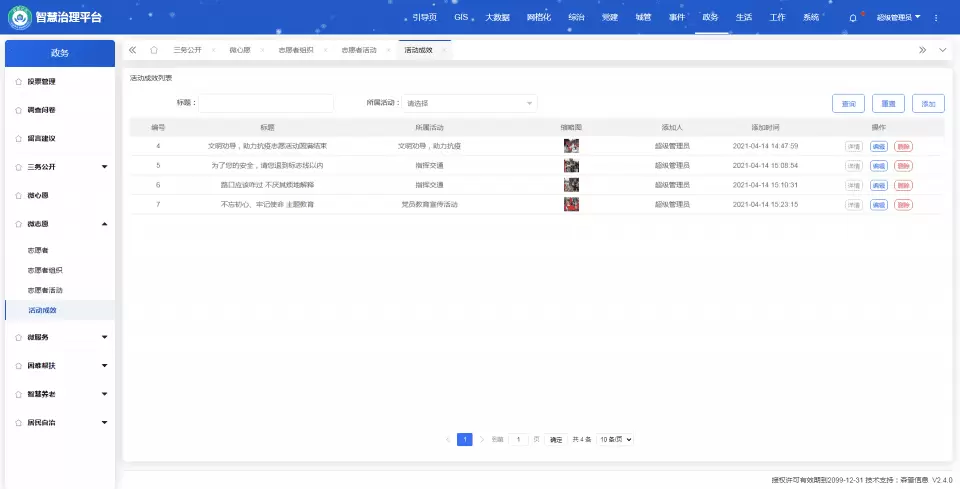Click the 2021-04-14 15:23:15 timestamp
The height and width of the screenshot is (489, 960).
coord(765,204)
